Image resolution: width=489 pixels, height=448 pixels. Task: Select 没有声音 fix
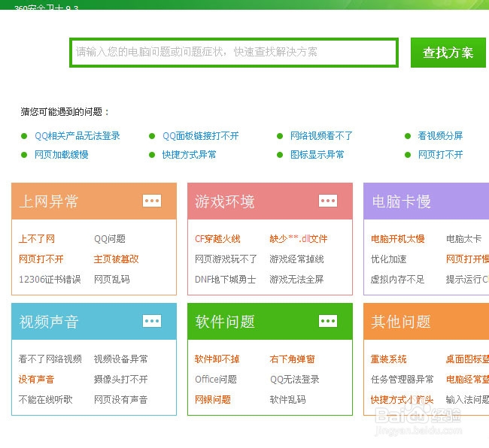(37, 380)
